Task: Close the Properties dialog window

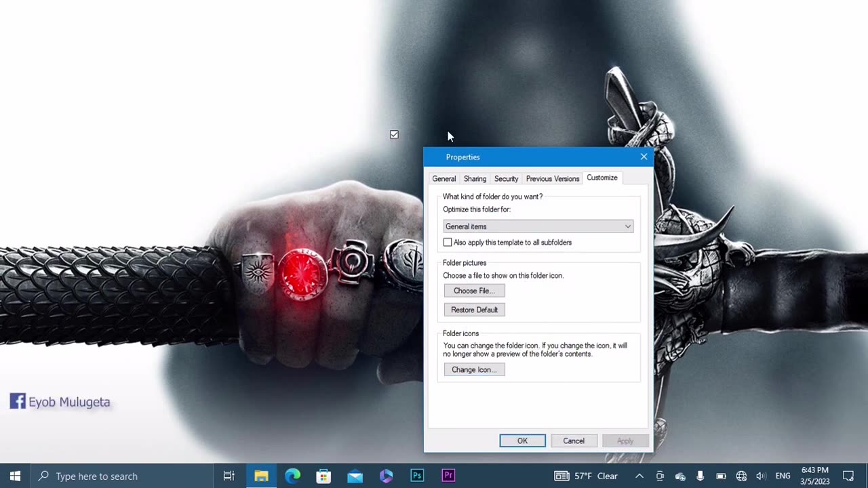Action: point(644,157)
